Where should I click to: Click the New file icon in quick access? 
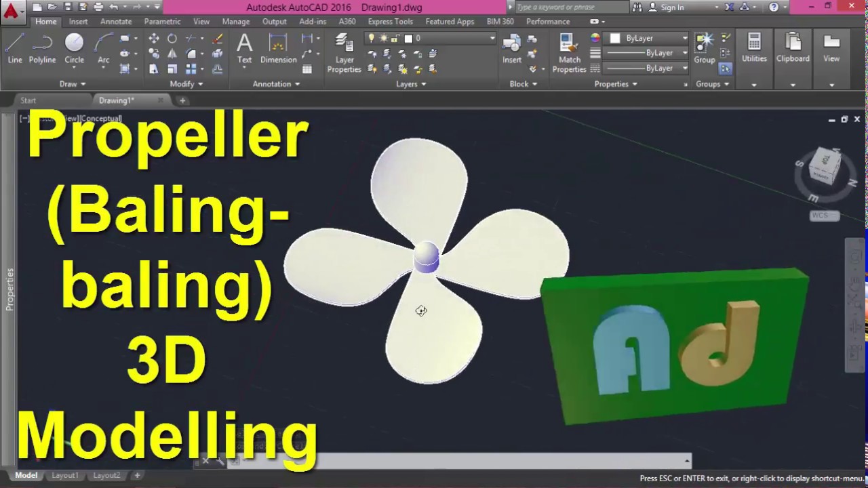point(37,7)
